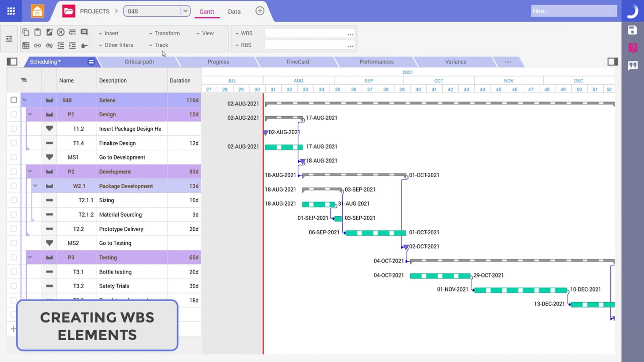The width and height of the screenshot is (644, 362).
Task: Check the box for T2.2 Prototype Delivery
Action: coord(14,229)
